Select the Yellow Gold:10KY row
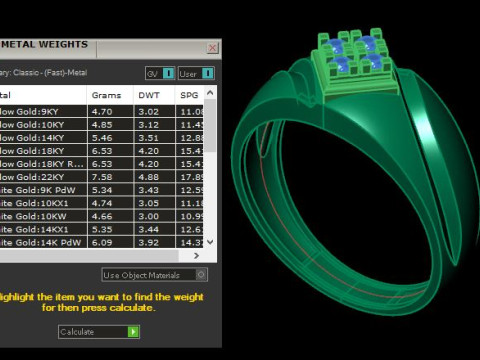 [102, 125]
